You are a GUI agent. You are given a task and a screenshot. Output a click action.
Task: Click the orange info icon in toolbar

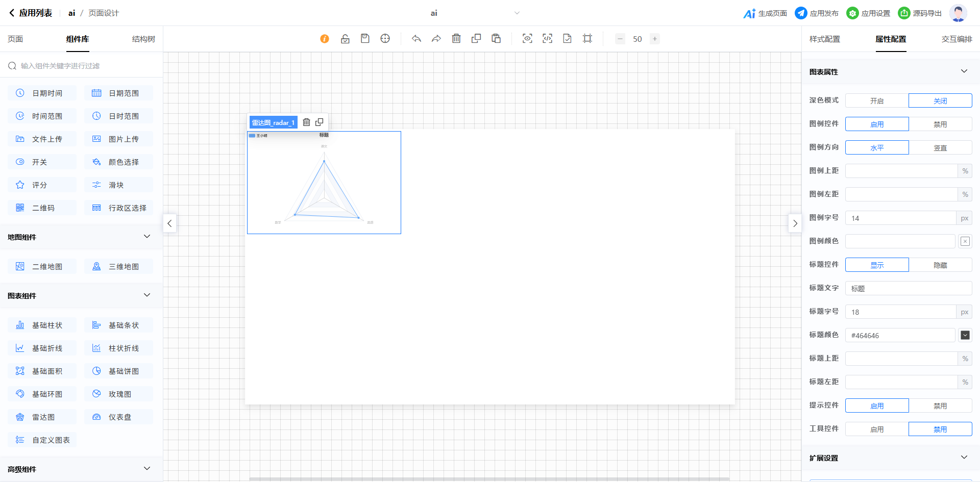(x=325, y=39)
